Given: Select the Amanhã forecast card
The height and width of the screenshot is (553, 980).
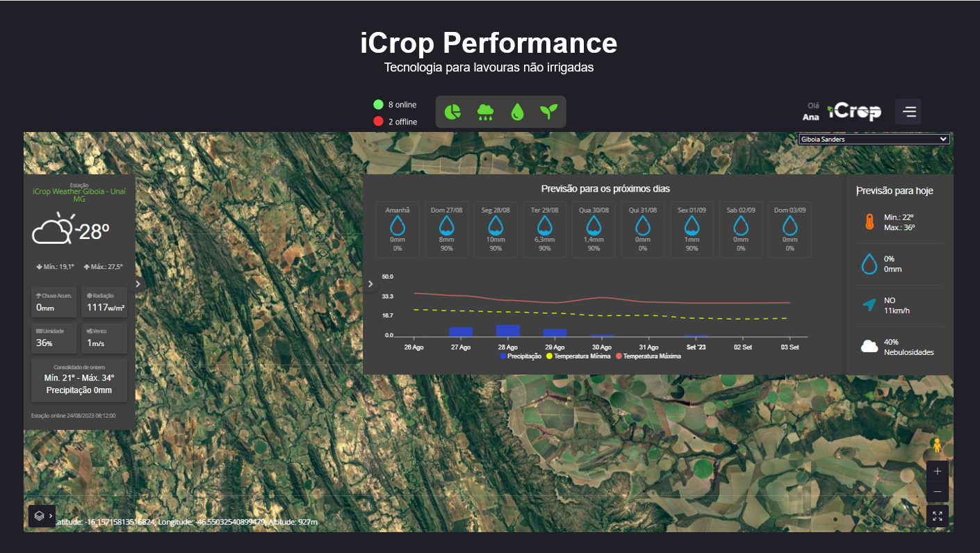Looking at the screenshot, I should point(398,229).
